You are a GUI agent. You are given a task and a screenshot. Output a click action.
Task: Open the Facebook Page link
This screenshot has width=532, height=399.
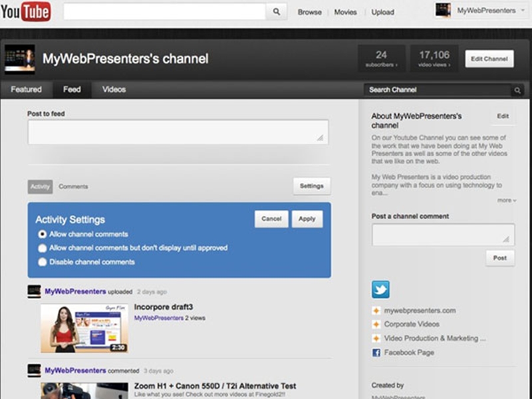409,353
